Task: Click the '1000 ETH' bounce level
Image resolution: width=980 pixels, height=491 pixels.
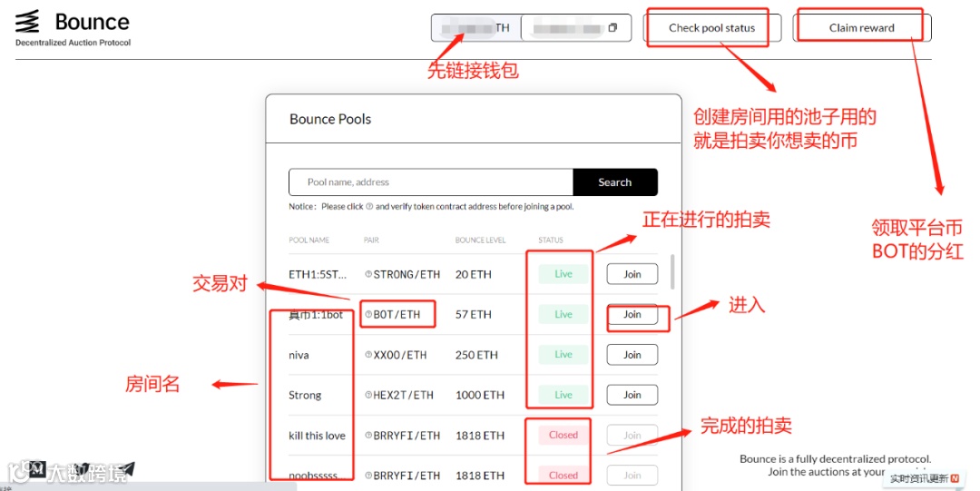Action: (x=479, y=395)
